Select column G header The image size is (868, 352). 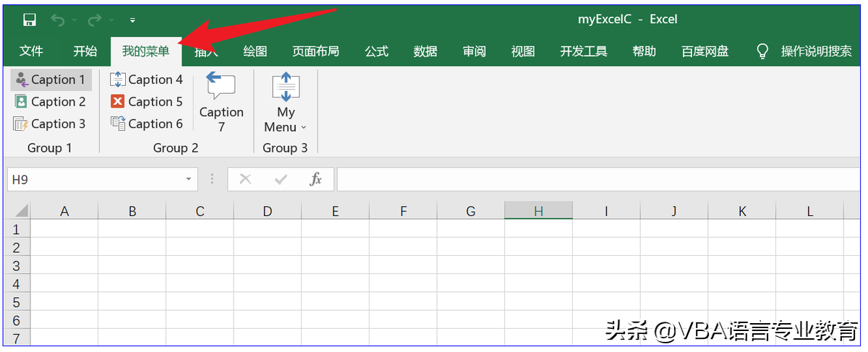[x=471, y=211]
